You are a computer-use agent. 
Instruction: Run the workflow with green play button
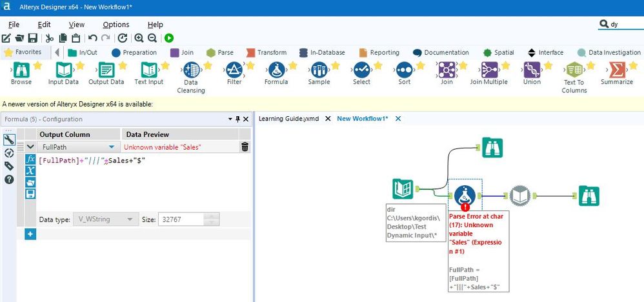pos(169,38)
